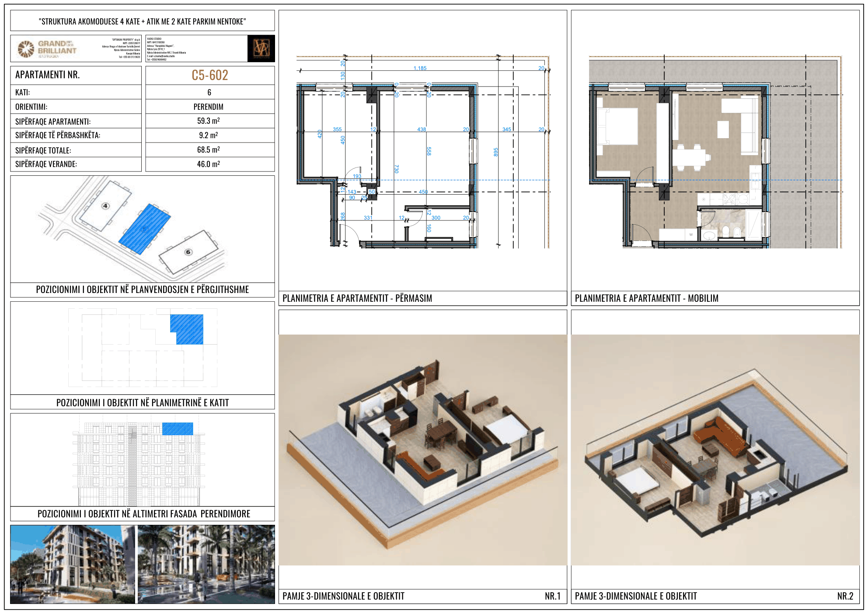Click the blue hatched apartment on floor plan
Image resolution: width=868 pixels, height=614 pixels.
[187, 329]
